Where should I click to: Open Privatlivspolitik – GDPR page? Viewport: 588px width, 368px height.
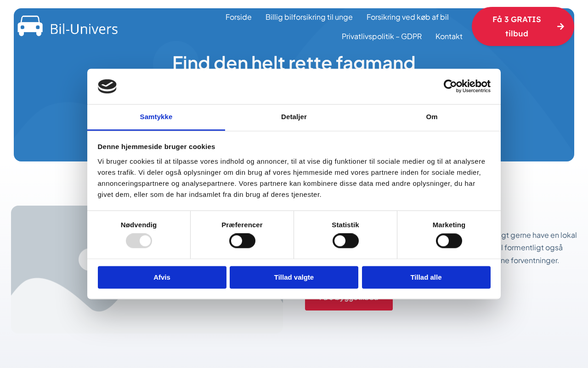[x=382, y=36]
